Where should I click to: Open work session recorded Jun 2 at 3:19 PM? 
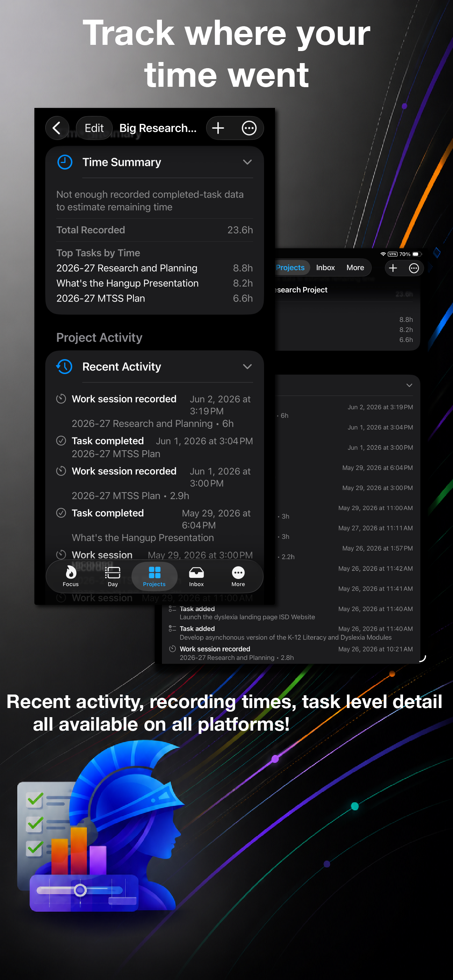[155, 411]
